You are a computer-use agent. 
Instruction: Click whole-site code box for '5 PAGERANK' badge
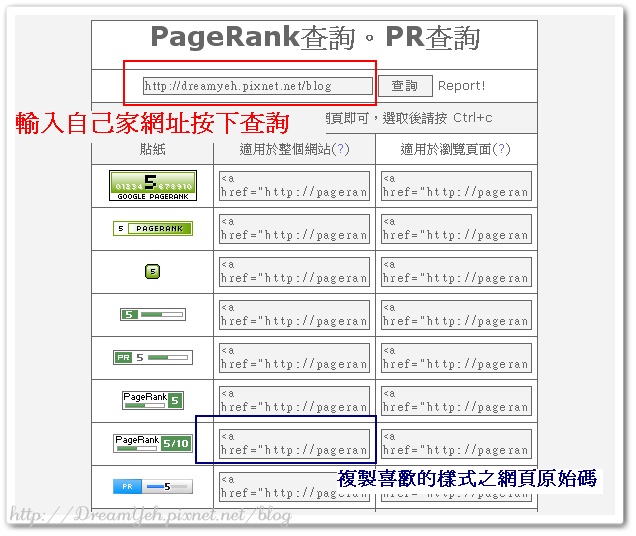tap(294, 229)
